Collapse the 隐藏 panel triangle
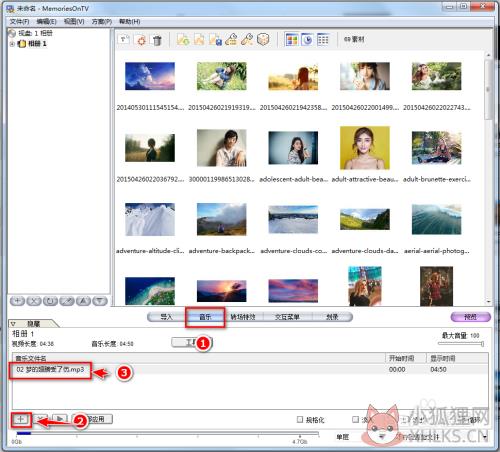Screen dimensions: 500x452 (13, 324)
